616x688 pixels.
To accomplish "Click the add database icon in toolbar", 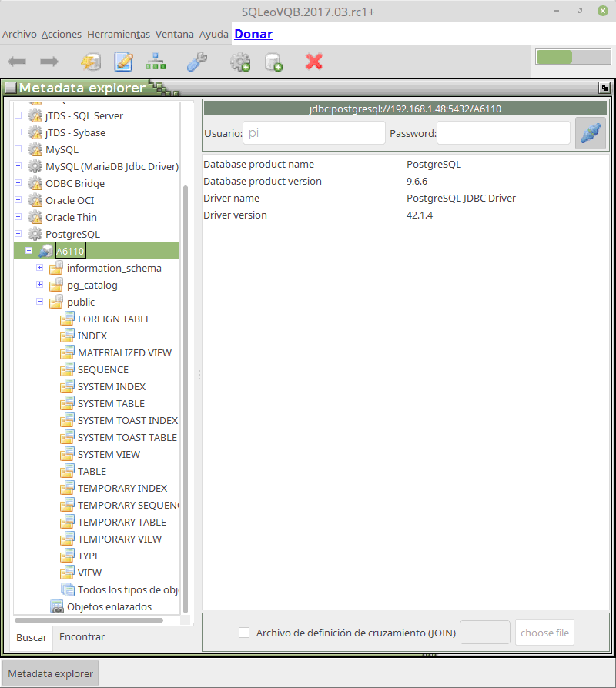I will [x=273, y=62].
